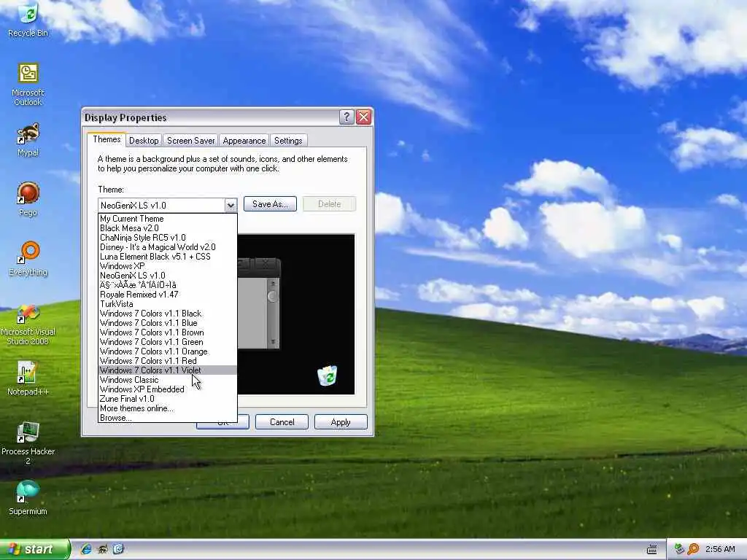This screenshot has height=560, width=747.
Task: Launch Internet Explorer from quick launch
Action: tap(86, 549)
